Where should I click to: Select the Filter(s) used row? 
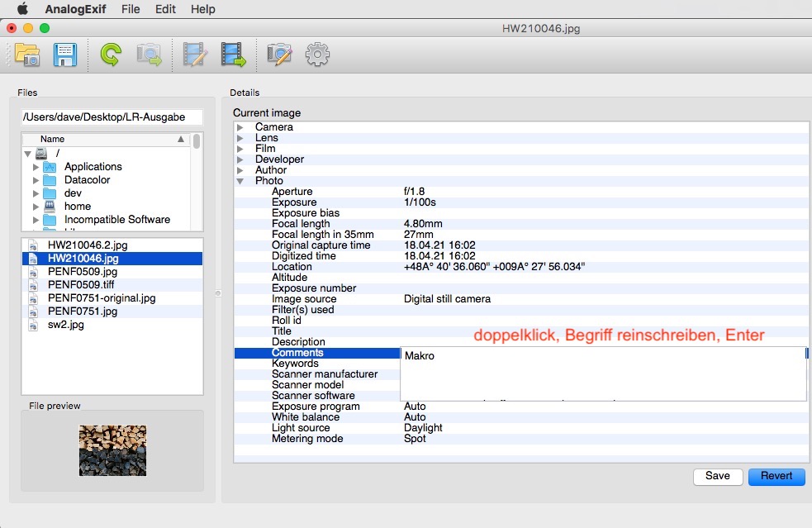click(521, 310)
